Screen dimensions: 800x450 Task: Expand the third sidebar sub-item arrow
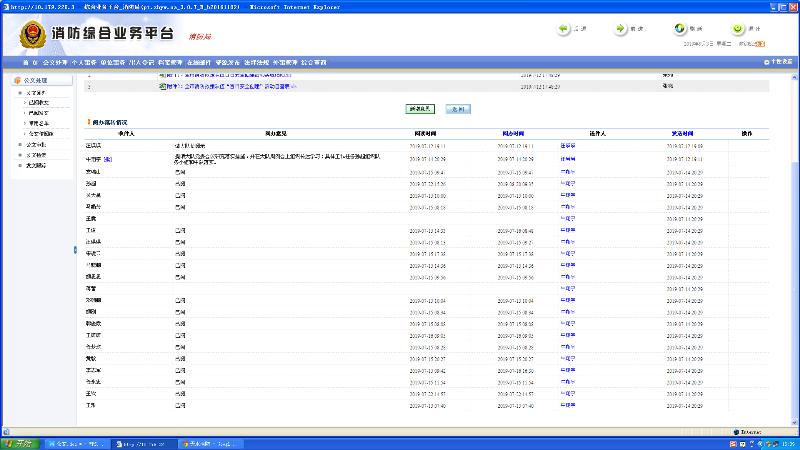pyautogui.click(x=25, y=122)
